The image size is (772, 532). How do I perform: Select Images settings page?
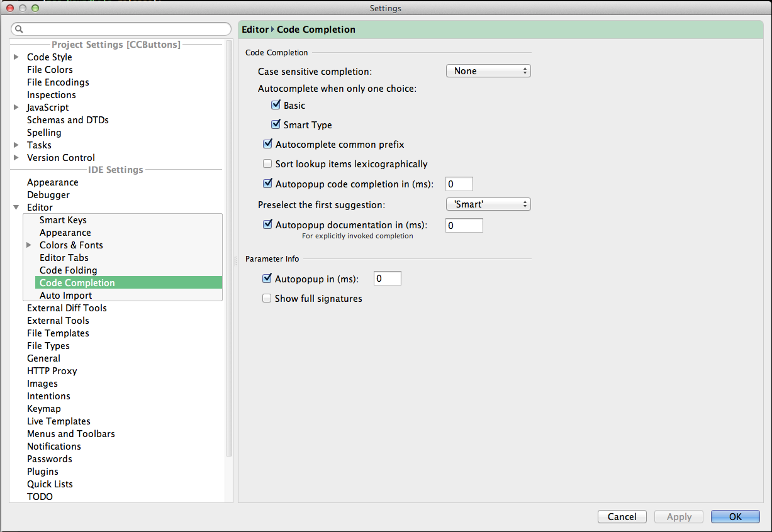click(42, 384)
